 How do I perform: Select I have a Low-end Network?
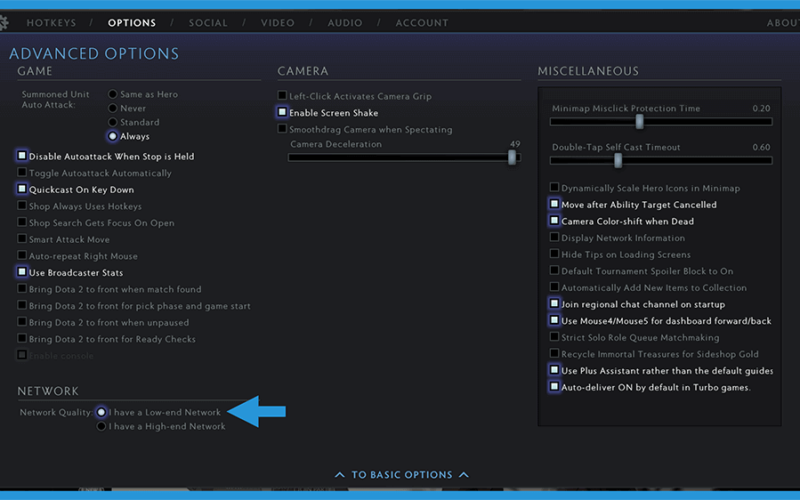click(101, 412)
